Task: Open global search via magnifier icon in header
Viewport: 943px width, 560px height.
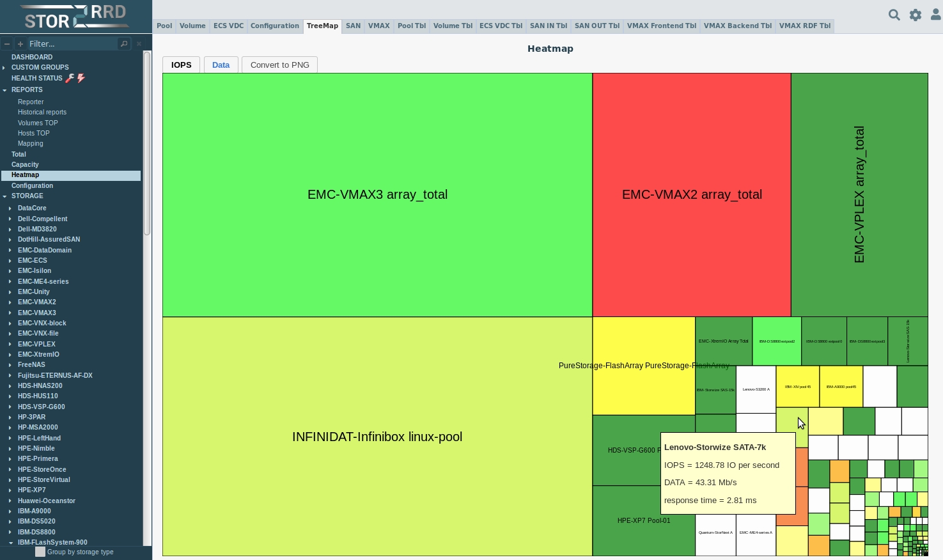Action: coord(894,15)
